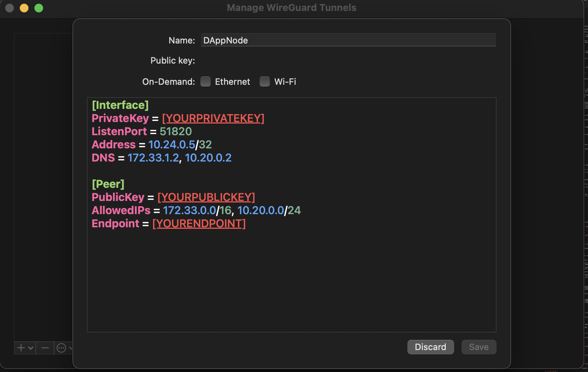
Task: Select the YOURPRIVATEKEY placeholder text
Action: (213, 118)
